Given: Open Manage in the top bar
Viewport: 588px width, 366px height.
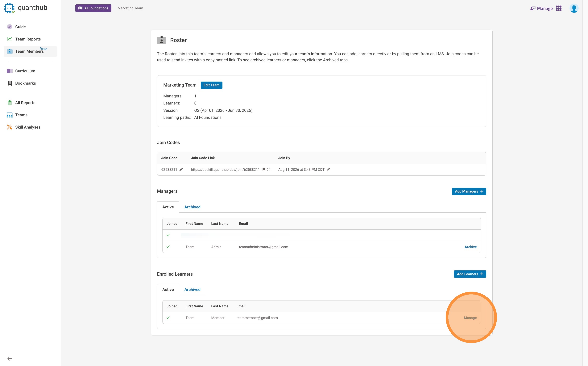Looking at the screenshot, I should (x=542, y=8).
